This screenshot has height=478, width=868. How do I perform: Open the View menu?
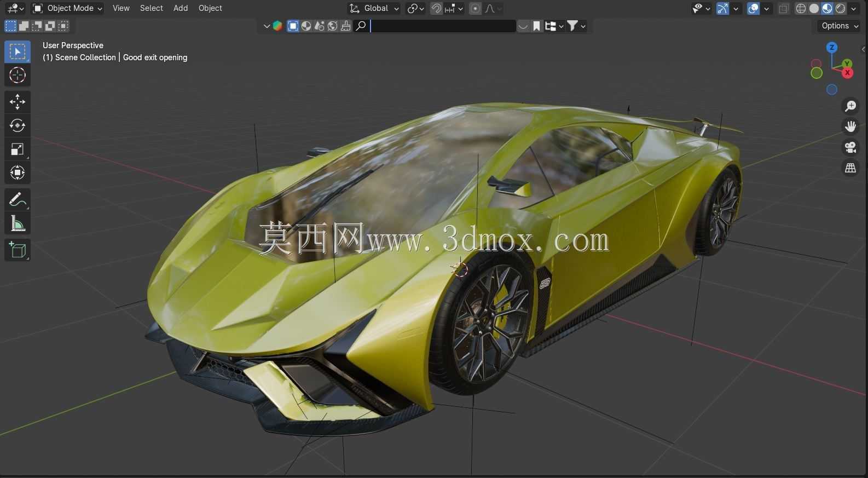tap(121, 8)
